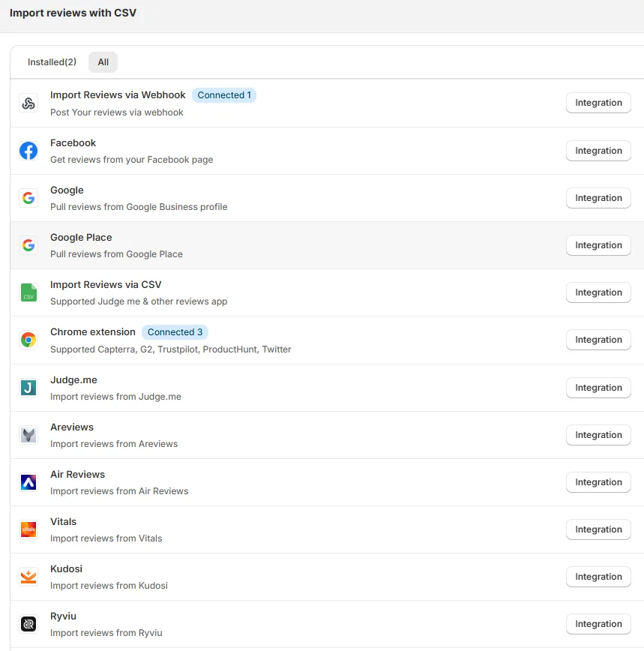644x651 pixels.
Task: Switch to the All tab
Action: tap(103, 62)
